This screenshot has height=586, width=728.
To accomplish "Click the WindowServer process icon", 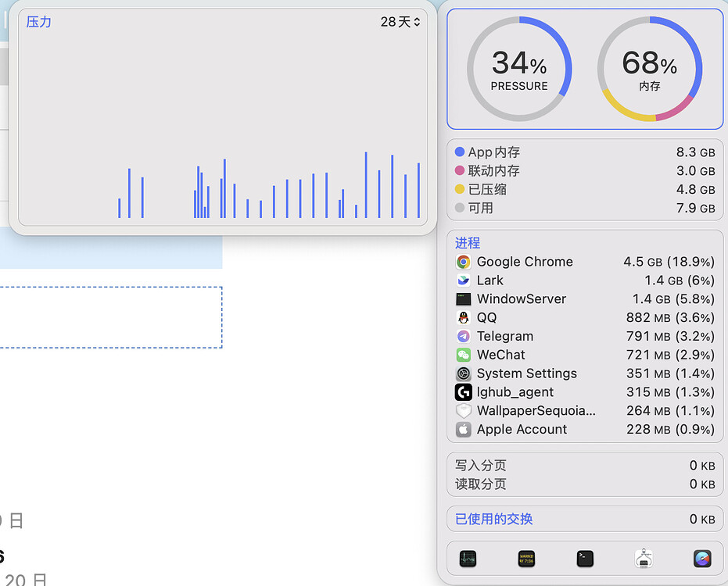I will click(464, 299).
